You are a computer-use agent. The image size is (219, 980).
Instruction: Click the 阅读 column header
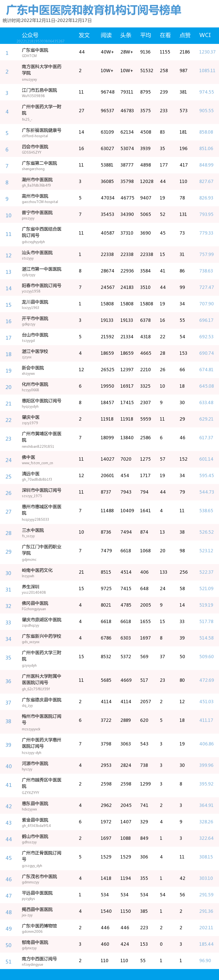click(x=106, y=35)
